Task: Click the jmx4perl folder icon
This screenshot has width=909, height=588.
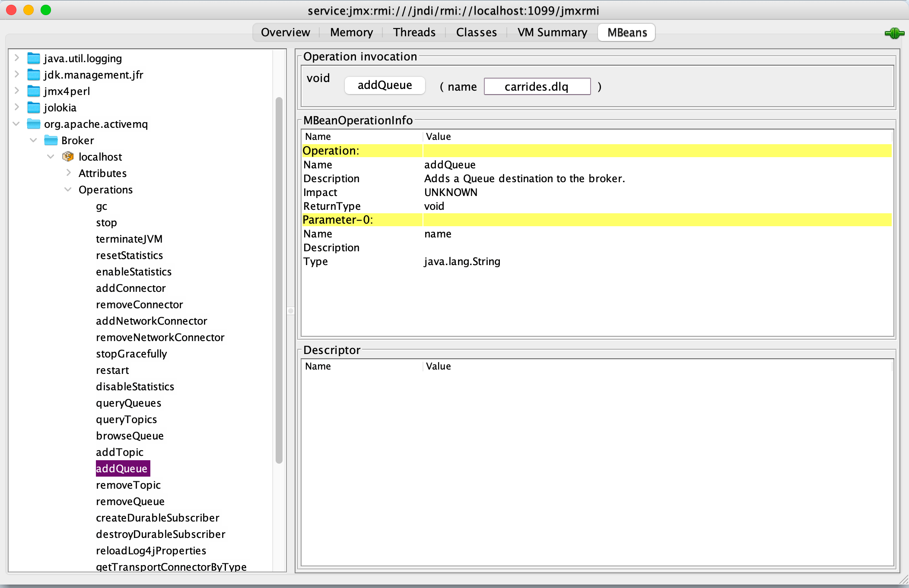Action: (x=33, y=91)
